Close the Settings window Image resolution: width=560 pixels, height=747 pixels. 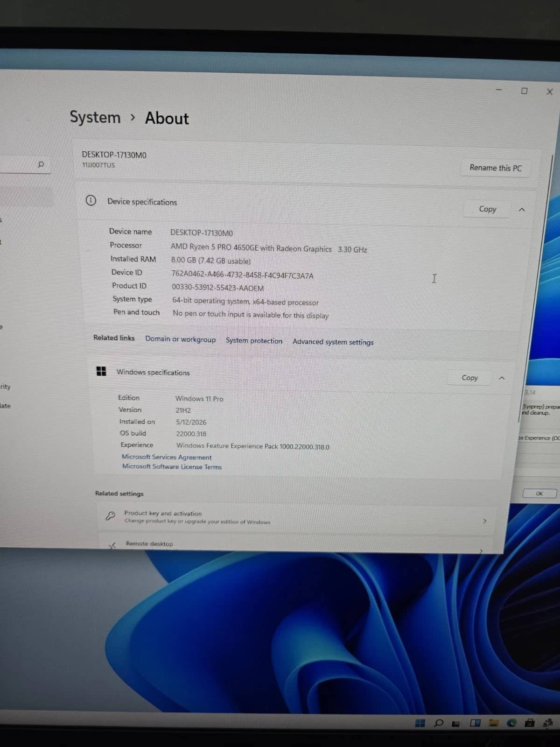[549, 92]
